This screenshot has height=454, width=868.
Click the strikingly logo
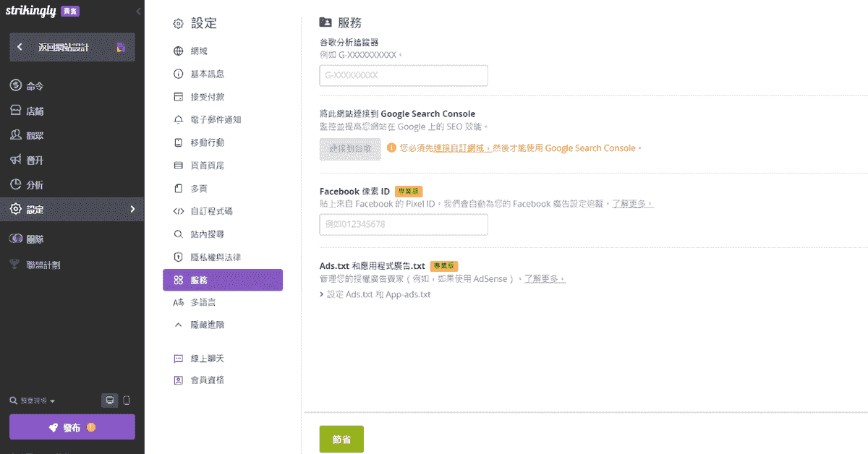point(31,11)
